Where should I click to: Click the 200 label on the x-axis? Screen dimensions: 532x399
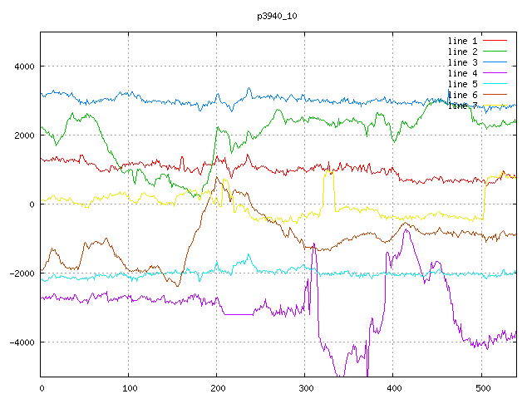pos(217,387)
